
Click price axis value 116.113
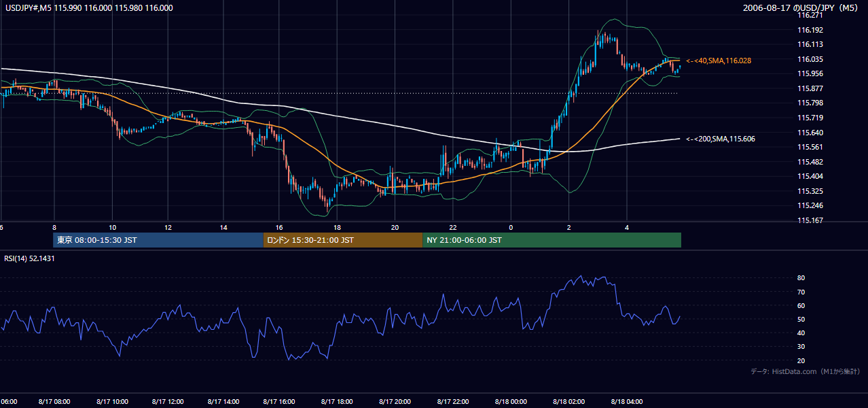[810, 44]
